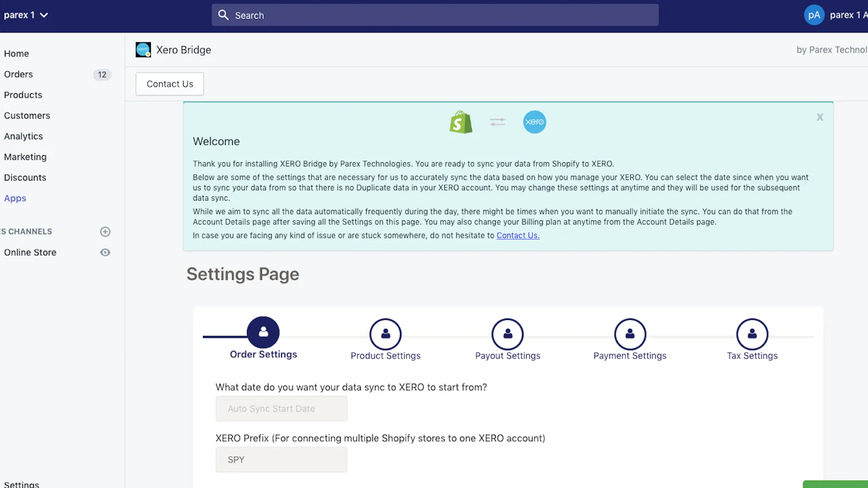View Online Store with eye icon
This screenshot has width=868, height=488.
pyautogui.click(x=105, y=253)
